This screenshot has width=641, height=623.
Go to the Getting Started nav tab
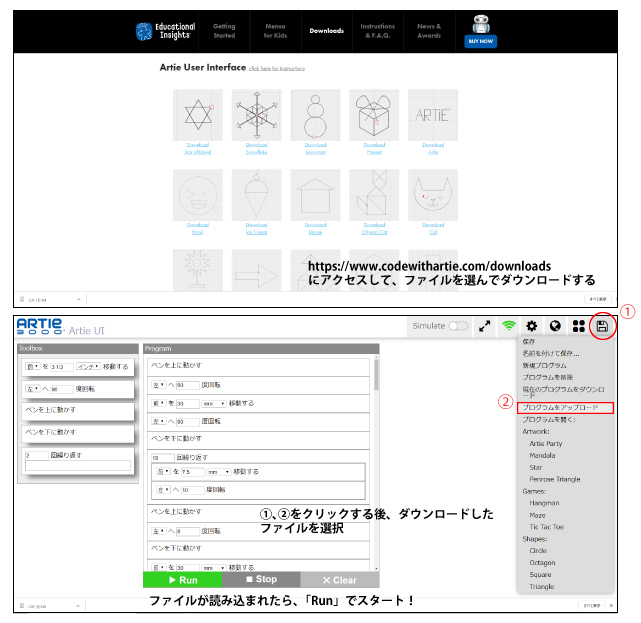pyautogui.click(x=224, y=31)
